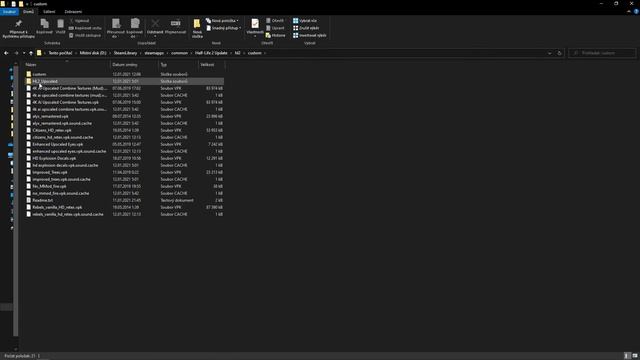Click Tento počítač breadcrumb
The image size is (640, 360).
pos(60,53)
